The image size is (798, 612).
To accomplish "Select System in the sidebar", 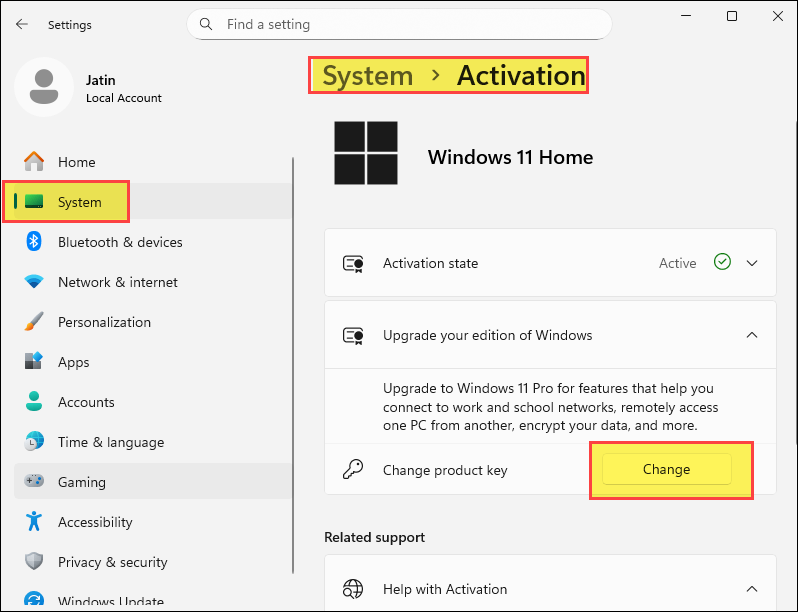I will pyautogui.click(x=153, y=201).
